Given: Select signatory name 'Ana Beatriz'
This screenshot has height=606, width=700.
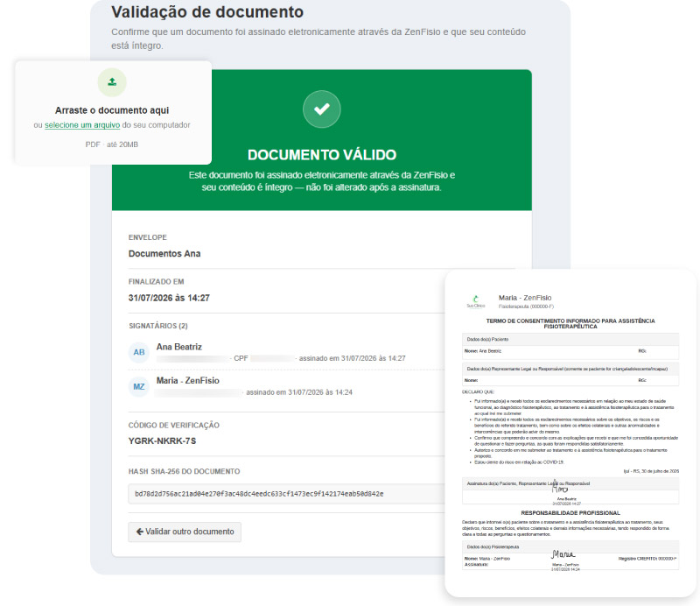Looking at the screenshot, I should point(179,347).
